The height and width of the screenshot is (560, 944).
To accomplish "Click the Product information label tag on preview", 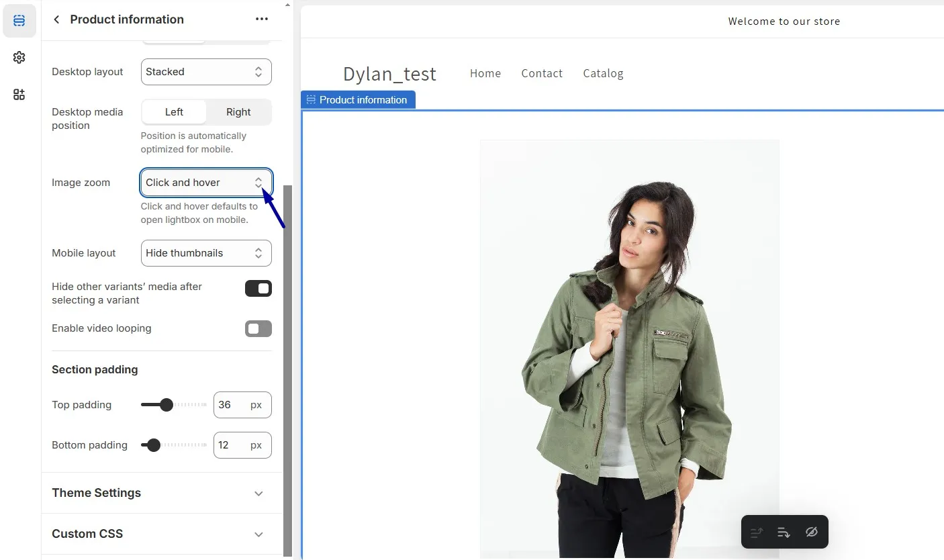I will coord(358,99).
